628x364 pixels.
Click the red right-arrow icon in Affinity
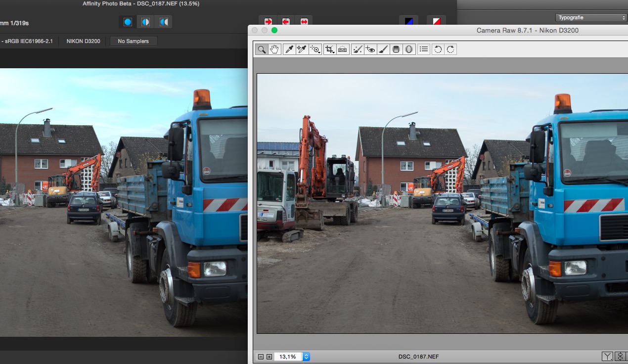pyautogui.click(x=269, y=21)
